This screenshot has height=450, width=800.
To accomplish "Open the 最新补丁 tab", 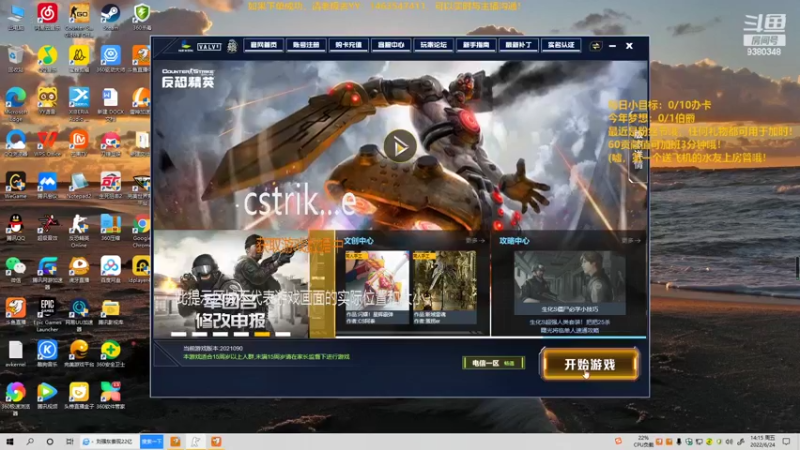I will (x=518, y=45).
